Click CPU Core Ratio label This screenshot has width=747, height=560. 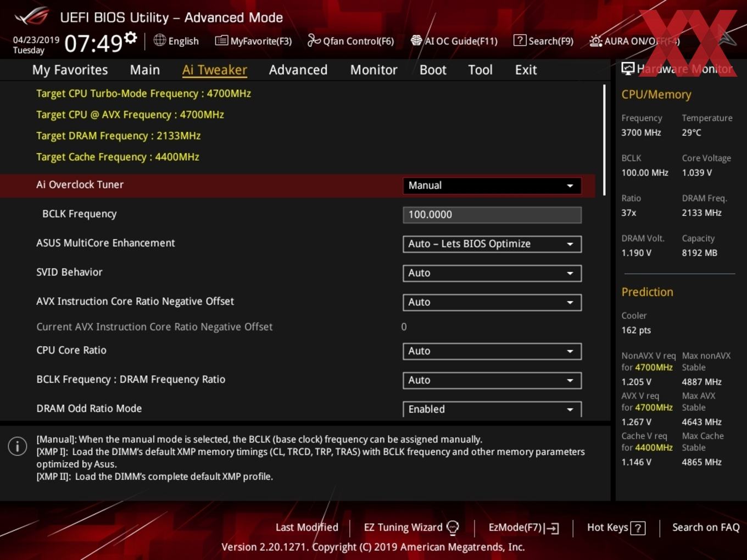pos(71,350)
